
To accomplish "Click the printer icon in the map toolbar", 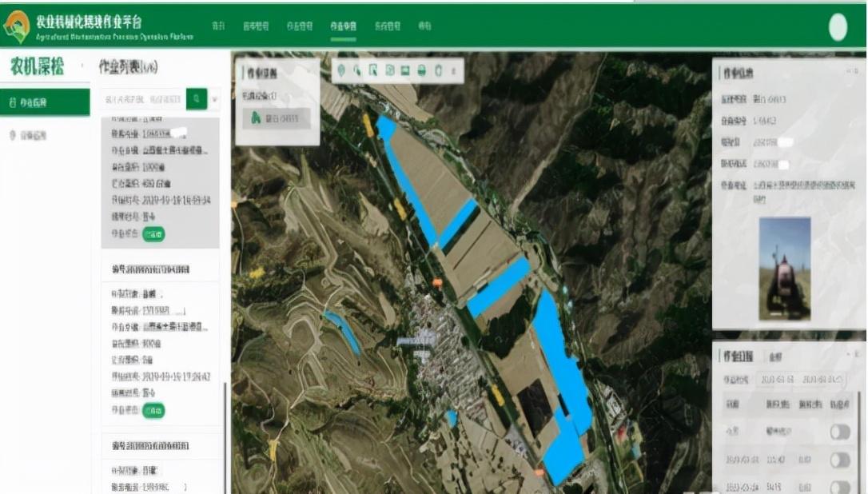I will coord(422,70).
